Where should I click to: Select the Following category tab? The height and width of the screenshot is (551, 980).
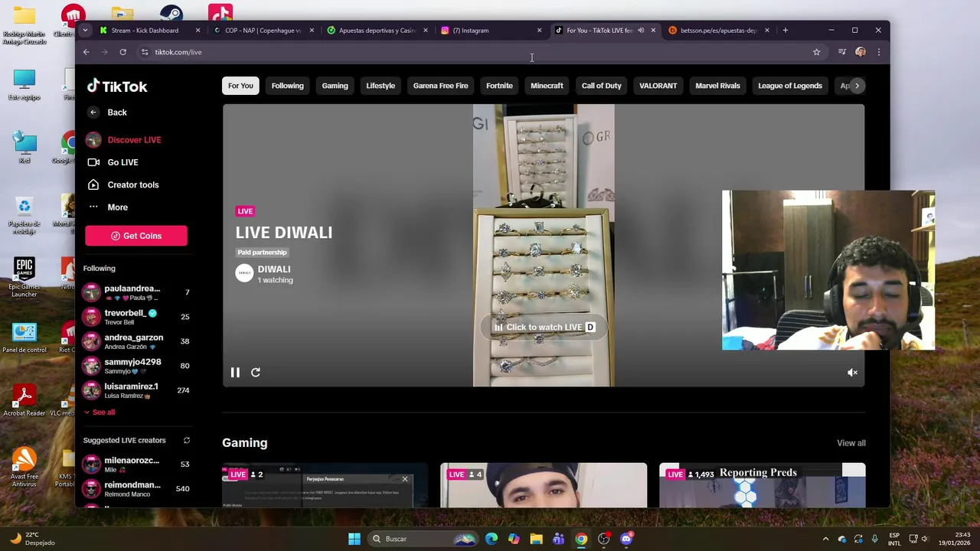[x=287, y=86]
